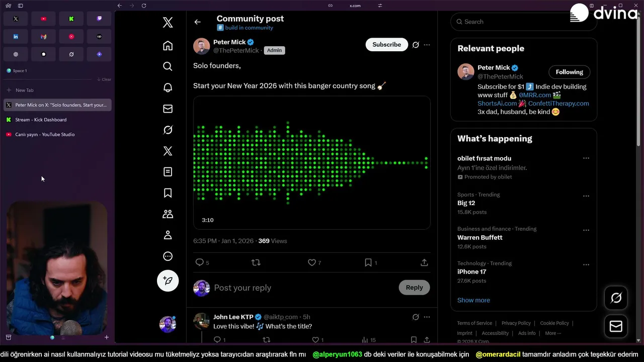The width and height of the screenshot is (644, 362).
Task: Open Messages envelope in sidebar
Action: 168,109
